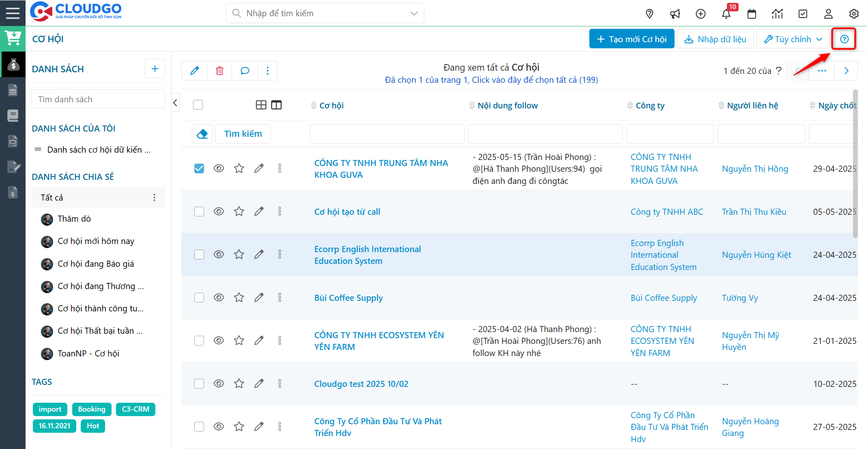Click the megaphone announcements icon
868x449 pixels.
[x=675, y=14]
